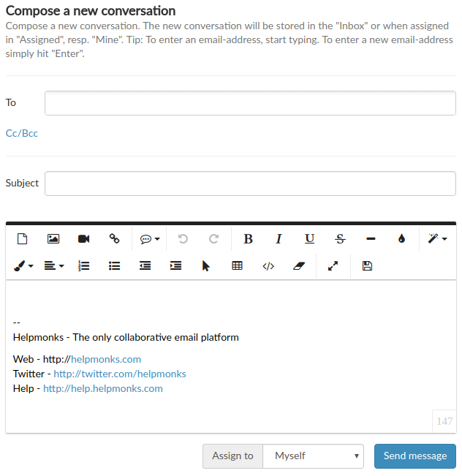The width and height of the screenshot is (462, 476).
Task: Insert a link with chain icon
Action: [114, 238]
